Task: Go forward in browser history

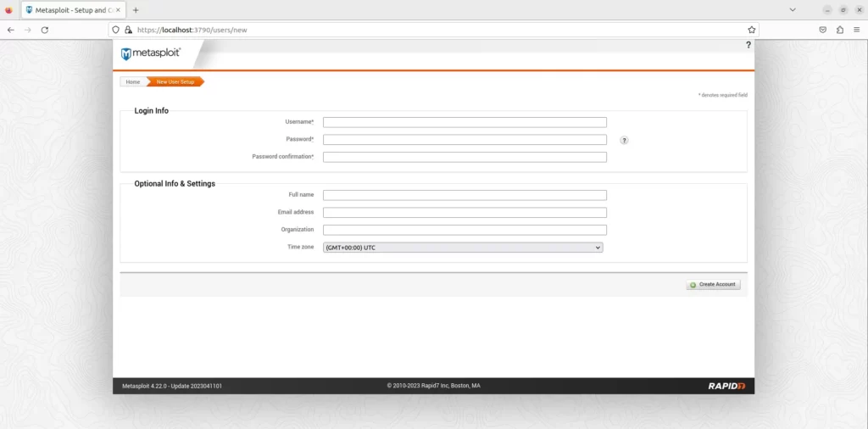Action: pyautogui.click(x=28, y=30)
